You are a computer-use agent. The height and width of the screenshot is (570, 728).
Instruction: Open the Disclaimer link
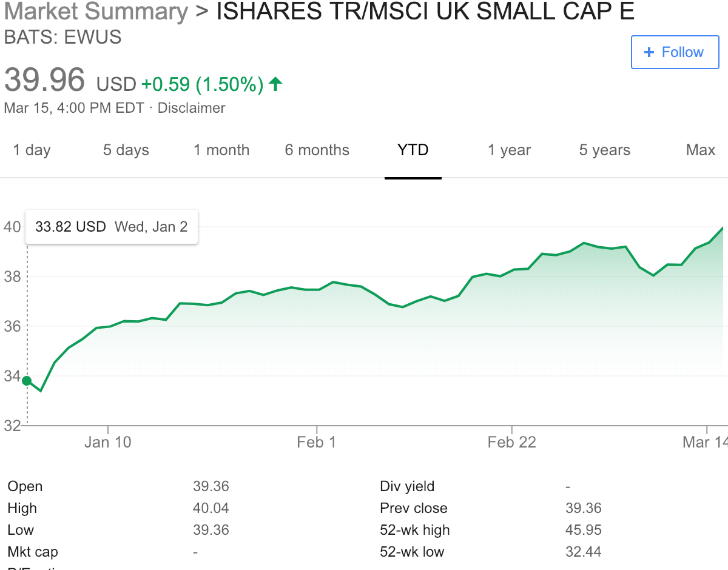pyautogui.click(x=191, y=108)
